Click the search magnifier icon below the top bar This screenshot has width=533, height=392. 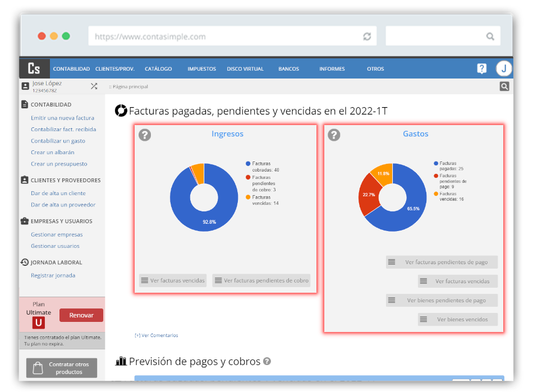504,86
